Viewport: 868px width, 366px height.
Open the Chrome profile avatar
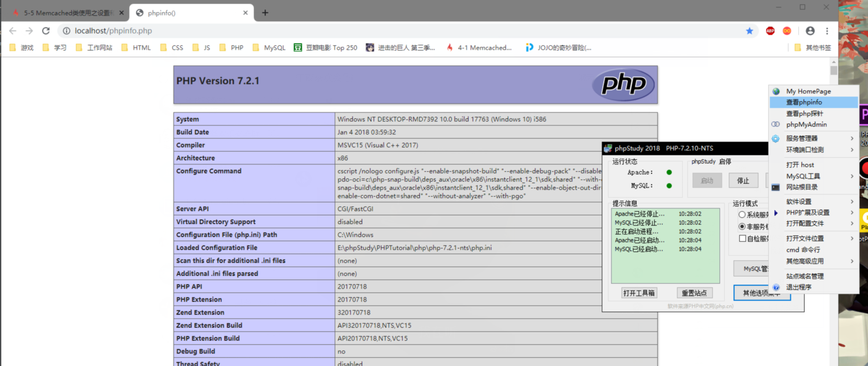tap(810, 31)
